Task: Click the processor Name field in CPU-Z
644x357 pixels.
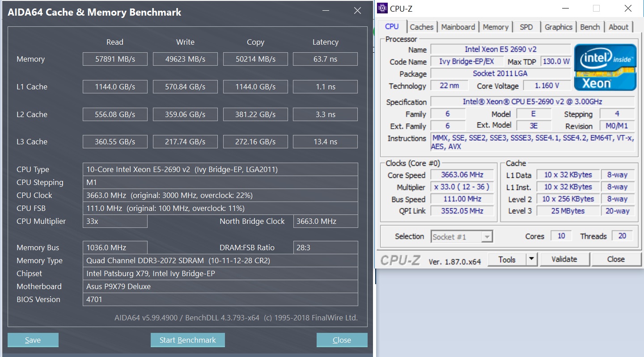Action: 500,49
